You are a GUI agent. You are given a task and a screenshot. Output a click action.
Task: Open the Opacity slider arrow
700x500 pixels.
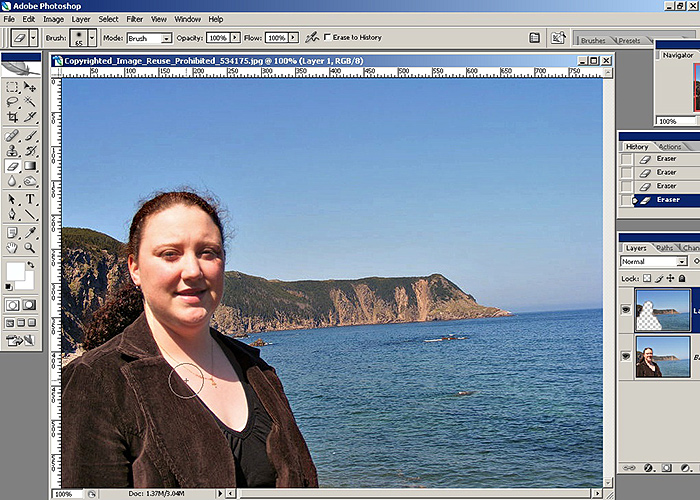click(x=235, y=38)
